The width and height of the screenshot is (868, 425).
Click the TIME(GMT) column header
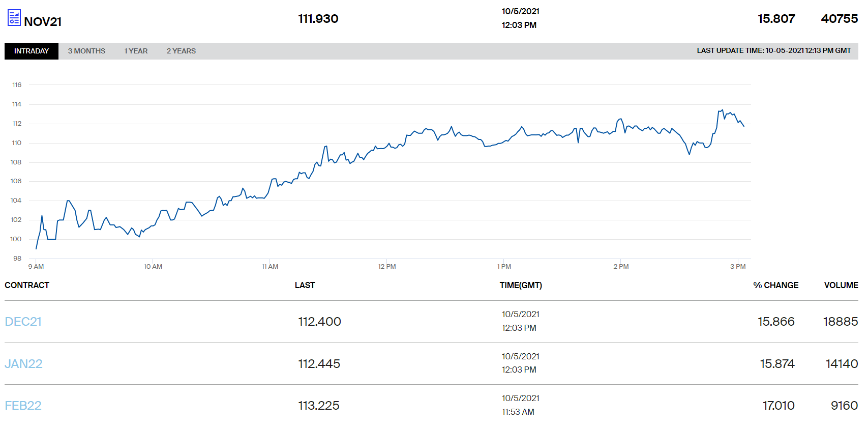[x=521, y=285]
